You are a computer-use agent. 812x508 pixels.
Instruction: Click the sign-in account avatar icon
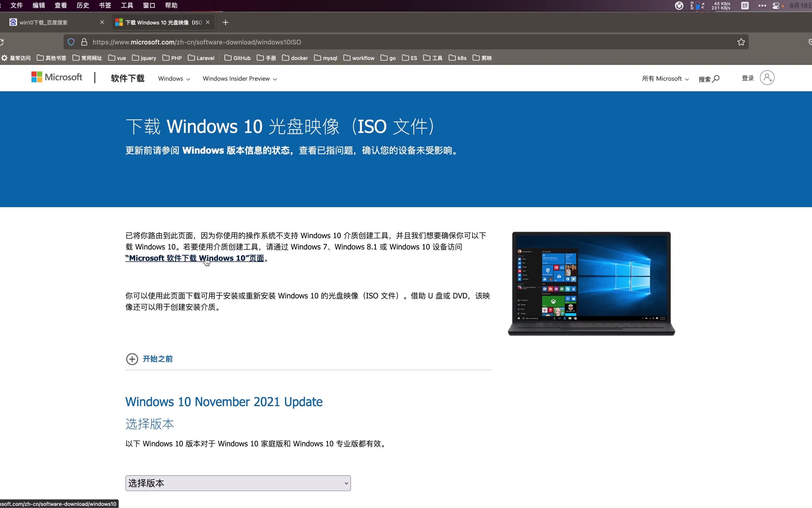point(767,78)
